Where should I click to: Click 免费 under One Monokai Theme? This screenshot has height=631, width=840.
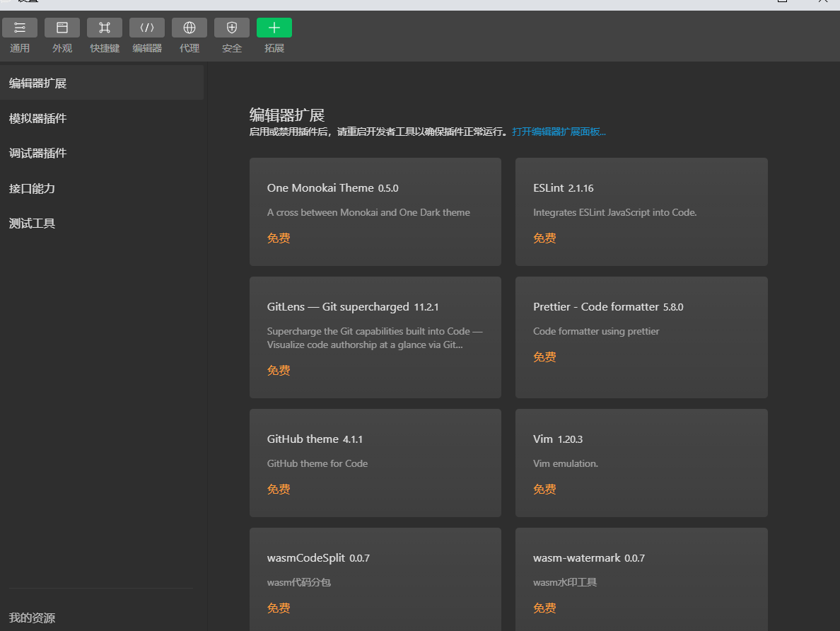point(279,238)
